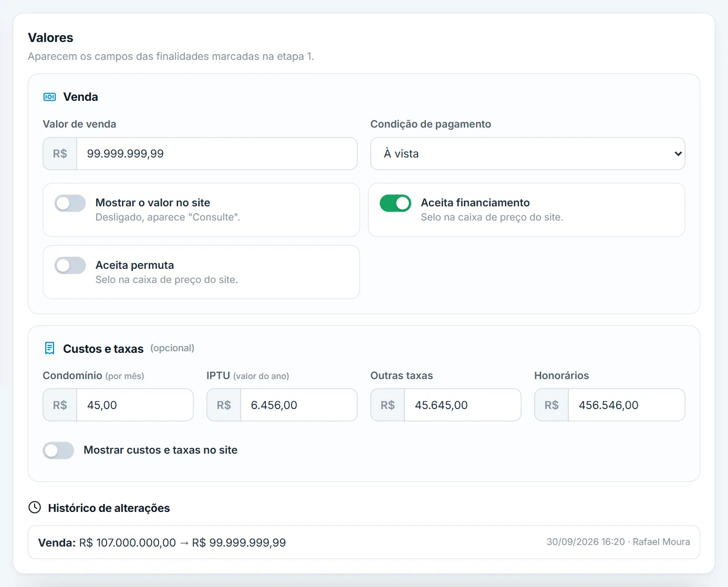The width and height of the screenshot is (728, 587).
Task: Disable the Aceita financiamento toggle
Action: tap(396, 203)
